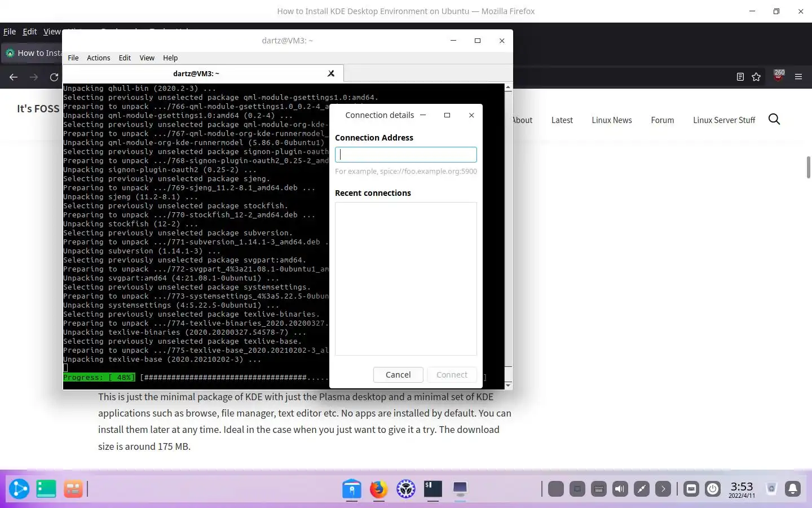Click the green Progress 48% indicator
812x508 pixels.
click(x=99, y=377)
